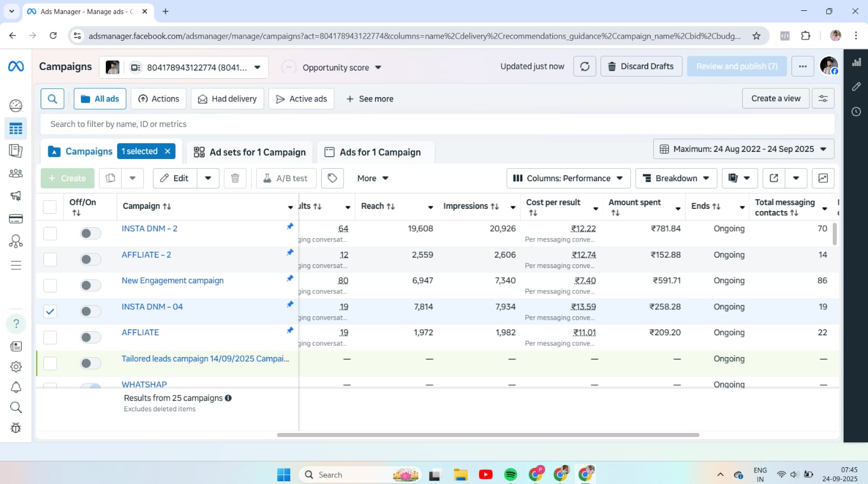This screenshot has height=484, width=868.
Task: Click the export icon in table toolbar
Action: (774, 178)
